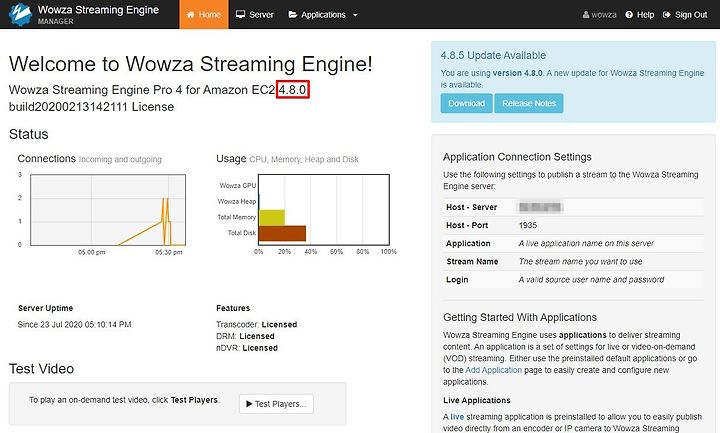Click the Total Memory usage bar
The width and height of the screenshot is (720, 433).
point(272,218)
